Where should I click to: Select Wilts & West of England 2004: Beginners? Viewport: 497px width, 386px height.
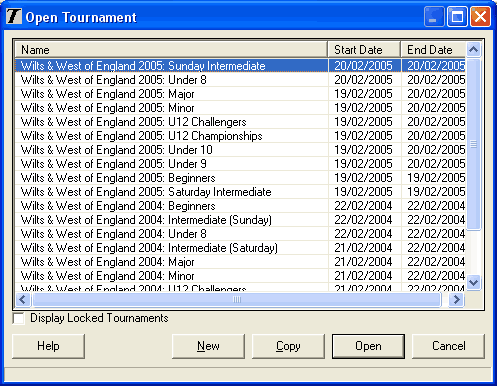tap(240, 206)
